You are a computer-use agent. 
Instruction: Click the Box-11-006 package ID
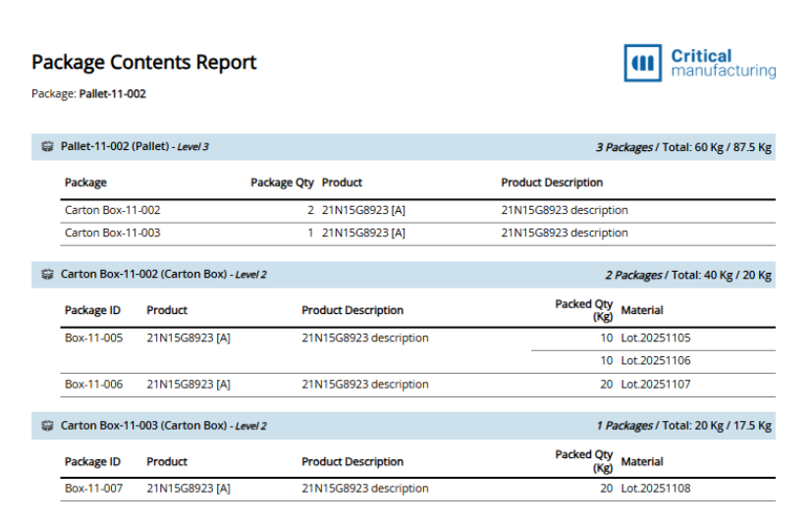pos(93,385)
